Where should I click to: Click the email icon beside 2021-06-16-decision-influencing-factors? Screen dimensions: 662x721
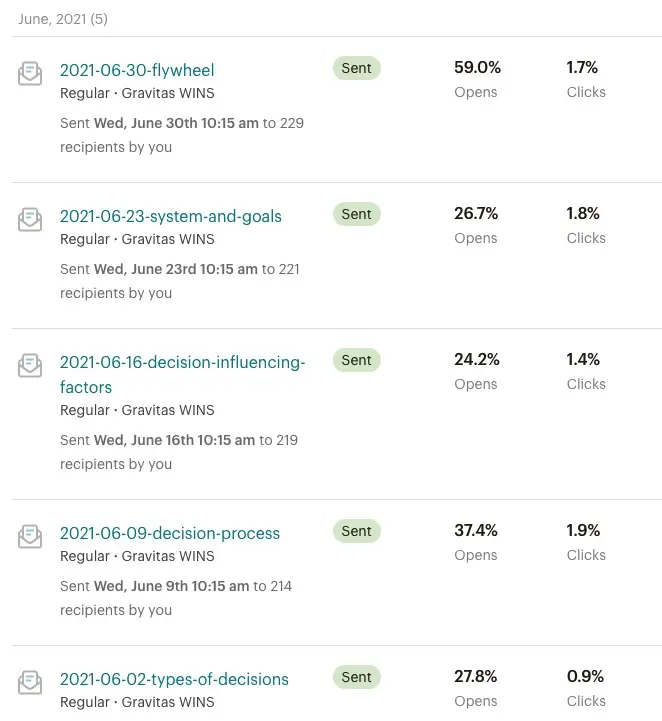[30, 366]
